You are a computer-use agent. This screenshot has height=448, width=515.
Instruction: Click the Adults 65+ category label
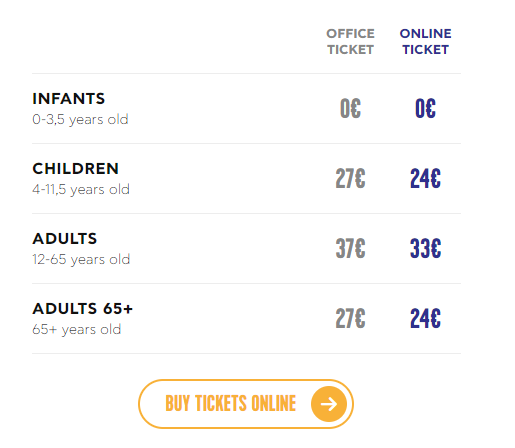(83, 309)
